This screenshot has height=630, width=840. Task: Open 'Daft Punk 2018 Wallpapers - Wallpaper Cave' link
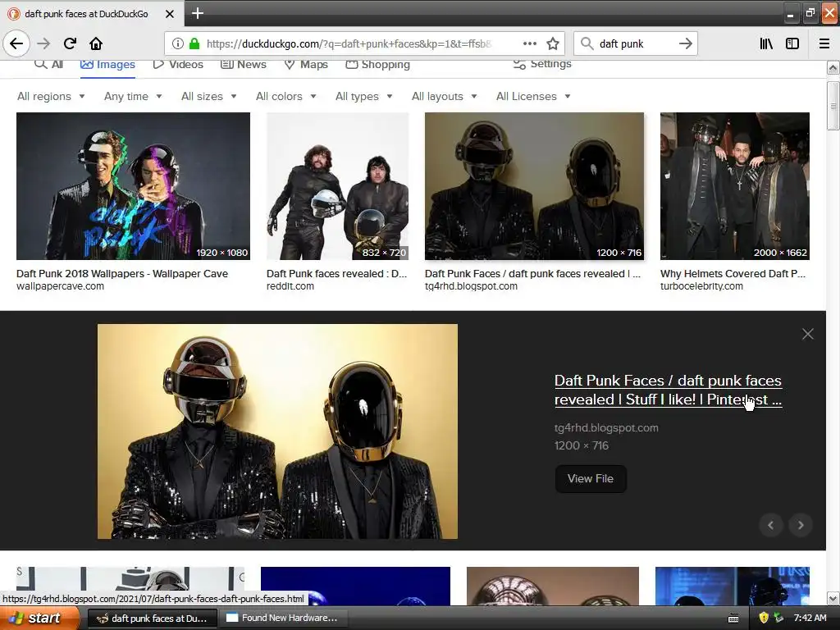[x=122, y=274]
